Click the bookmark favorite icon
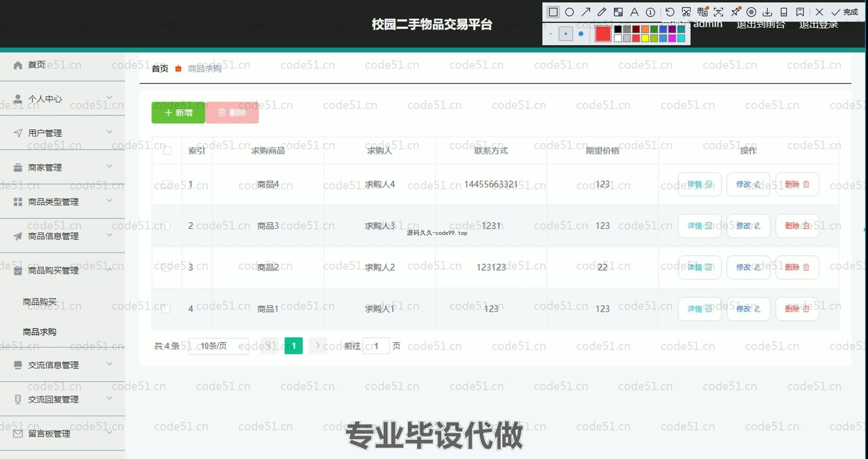The width and height of the screenshot is (868, 459). [x=800, y=12]
